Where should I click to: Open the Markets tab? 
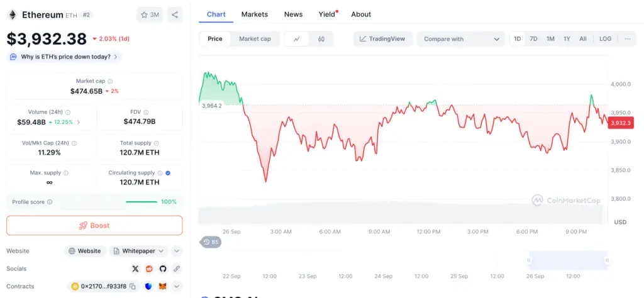[x=255, y=14]
